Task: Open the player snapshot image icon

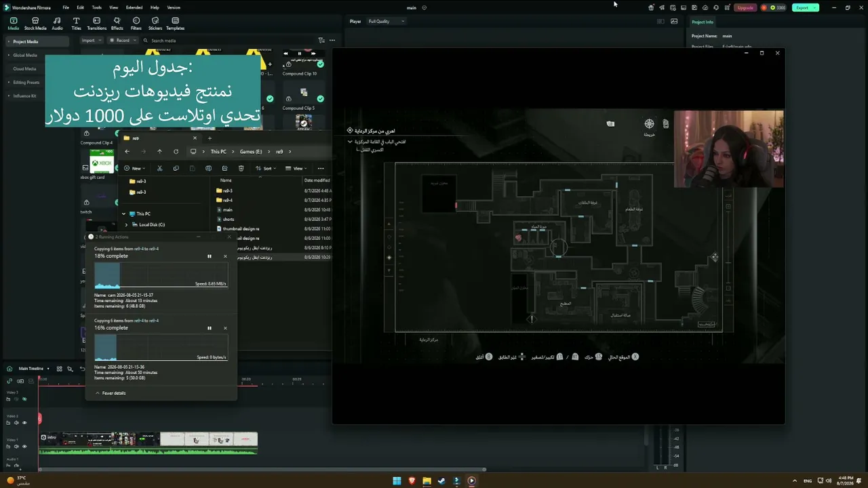Action: [674, 21]
